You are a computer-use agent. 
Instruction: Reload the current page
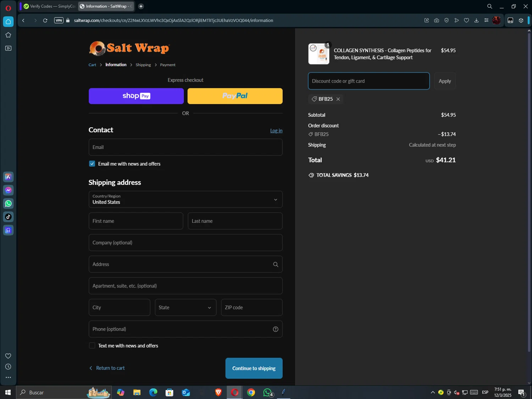coord(45,21)
